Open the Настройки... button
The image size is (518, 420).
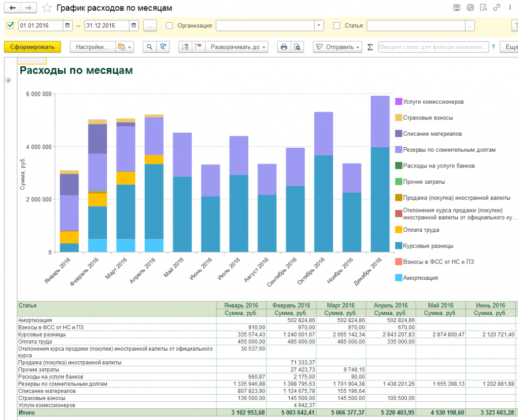point(93,47)
